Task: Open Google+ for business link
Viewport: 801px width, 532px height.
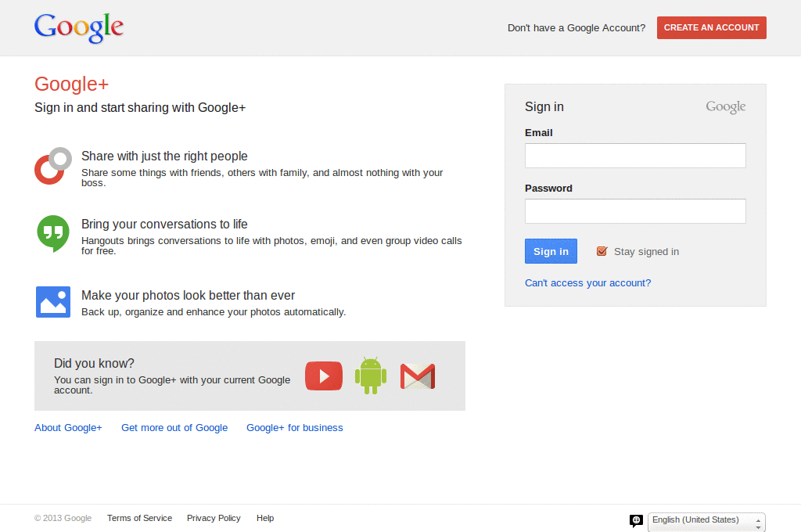Action: coord(295,428)
